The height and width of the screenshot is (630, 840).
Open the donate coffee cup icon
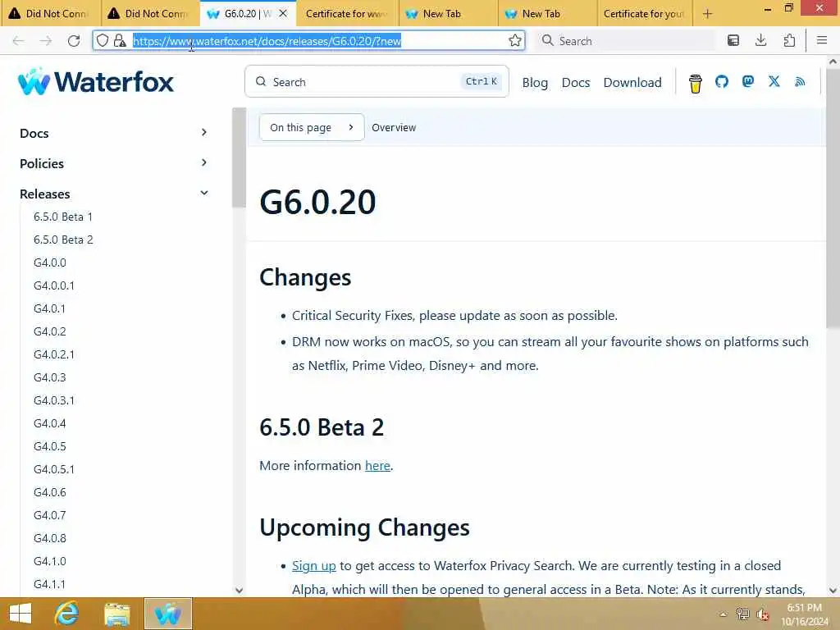pos(696,83)
